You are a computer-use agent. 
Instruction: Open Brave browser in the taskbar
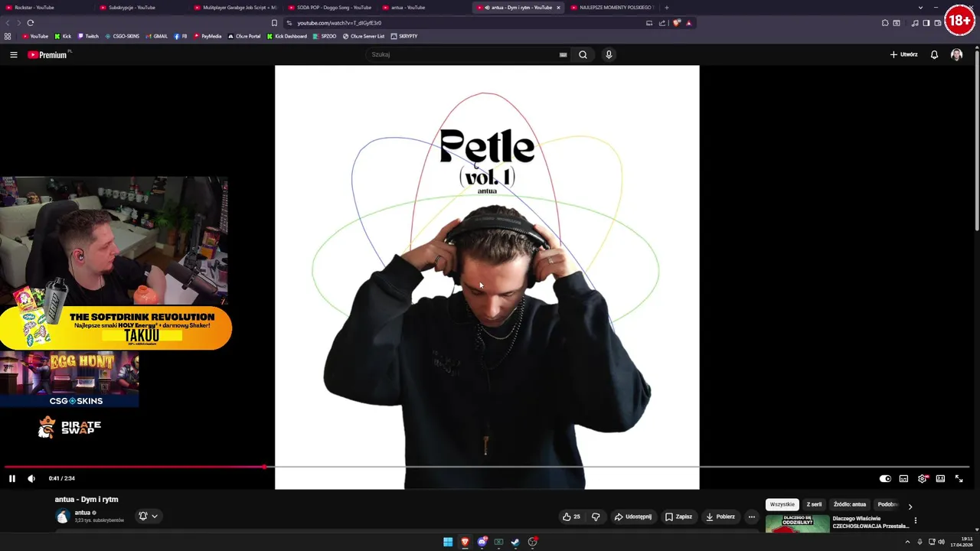(465, 542)
